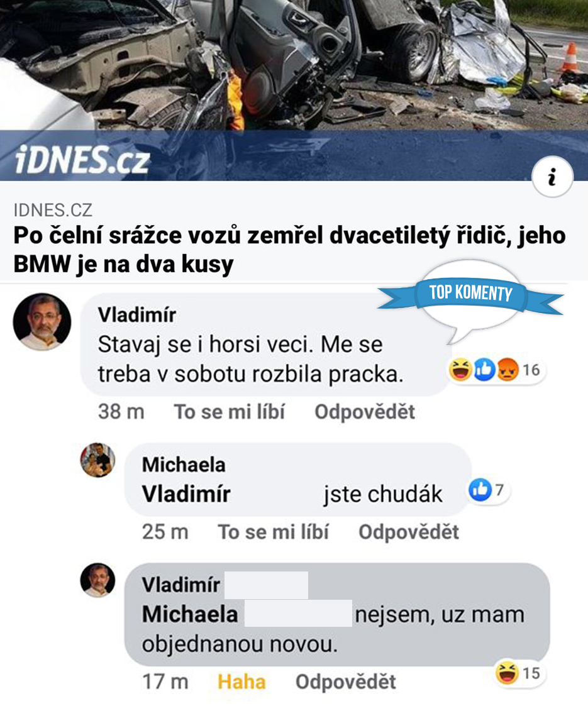View the 16 reactions on Vladimír's first comment

click(x=496, y=370)
